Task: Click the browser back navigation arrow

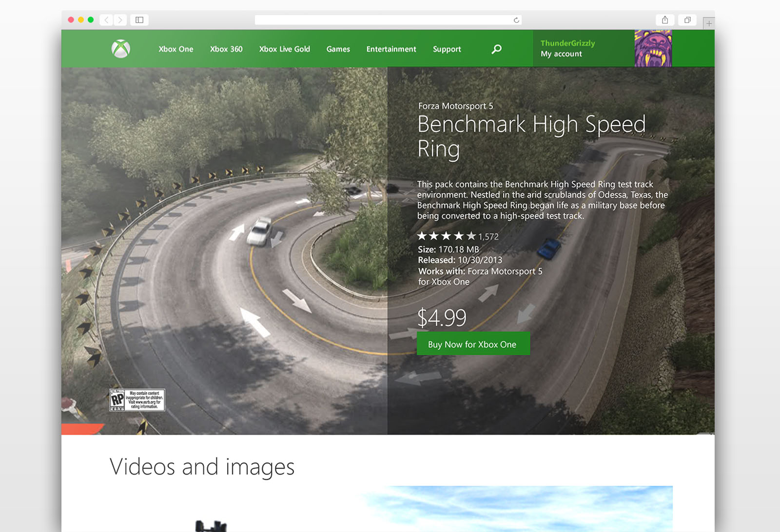Action: (106, 20)
